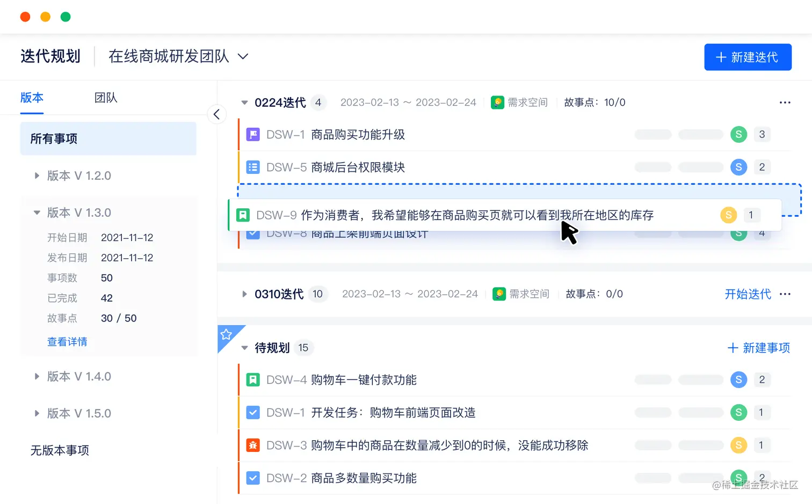Click the item count badge 15 beside 待规划
812x504 pixels.
(303, 348)
